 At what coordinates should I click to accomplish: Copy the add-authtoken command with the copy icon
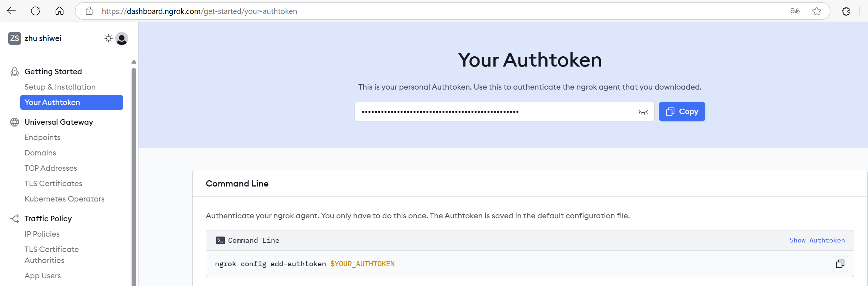pyautogui.click(x=841, y=264)
